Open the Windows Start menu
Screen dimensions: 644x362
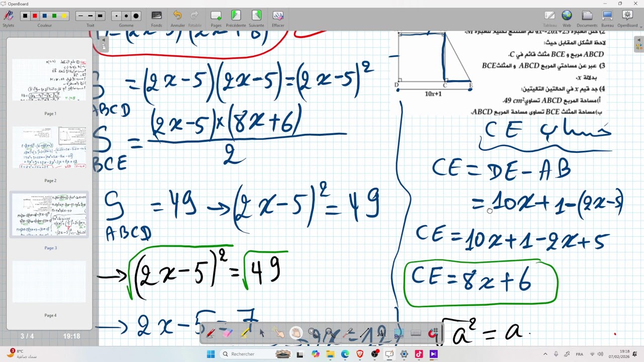pyautogui.click(x=211, y=354)
